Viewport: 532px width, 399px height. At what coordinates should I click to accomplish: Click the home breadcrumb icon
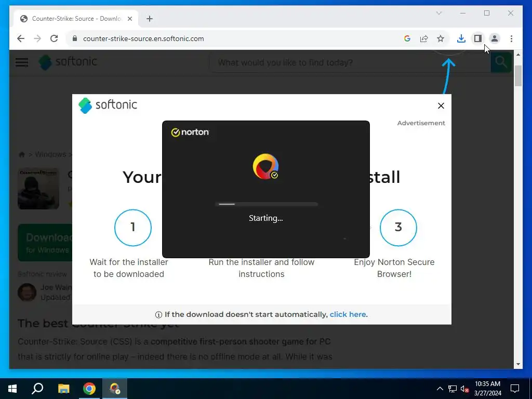22,155
